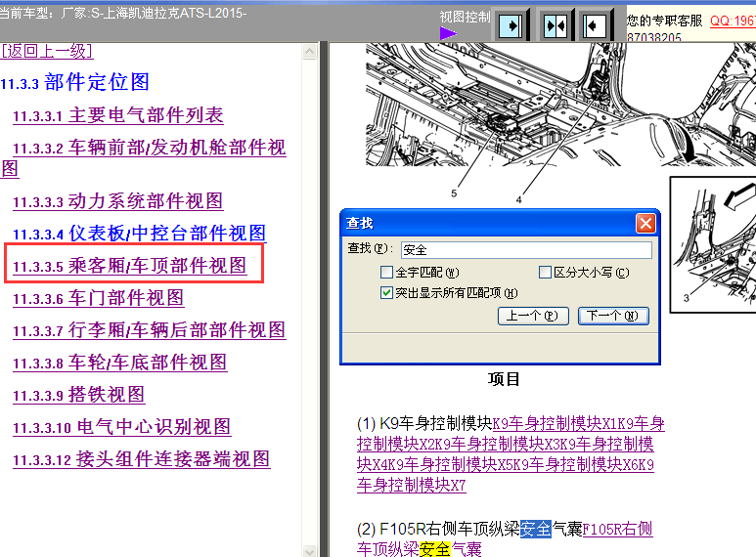Open 11.3.3 部件定位图 heading link
This screenshot has width=756, height=557.
pos(74,82)
